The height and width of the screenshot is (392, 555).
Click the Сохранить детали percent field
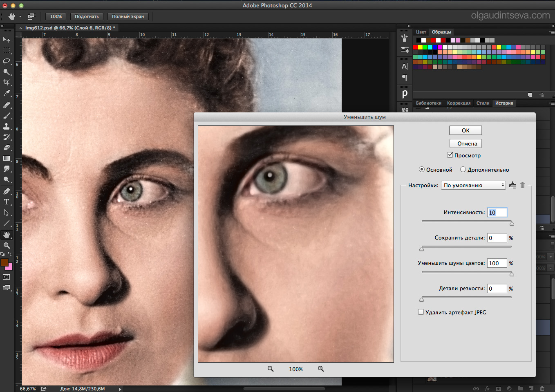coord(497,238)
